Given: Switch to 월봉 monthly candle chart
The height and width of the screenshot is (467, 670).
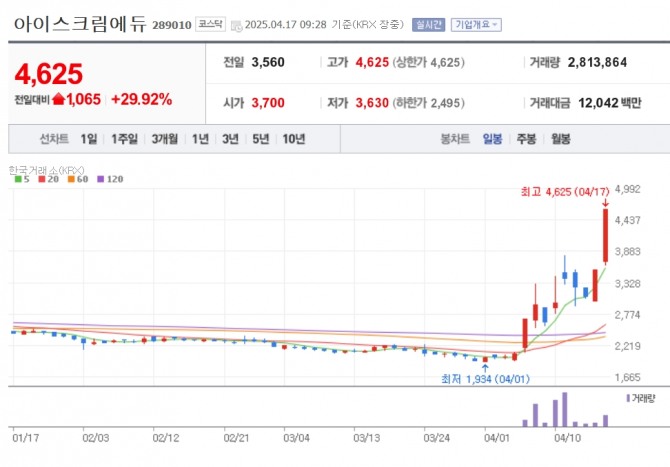Looking at the screenshot, I should (561, 139).
